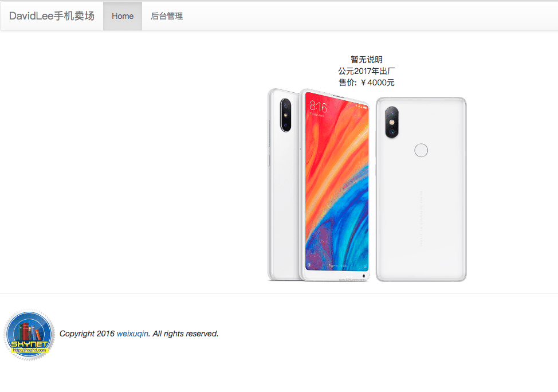Click the hqphd.com URL on the logo
This screenshot has width=558, height=392.
pos(29,350)
